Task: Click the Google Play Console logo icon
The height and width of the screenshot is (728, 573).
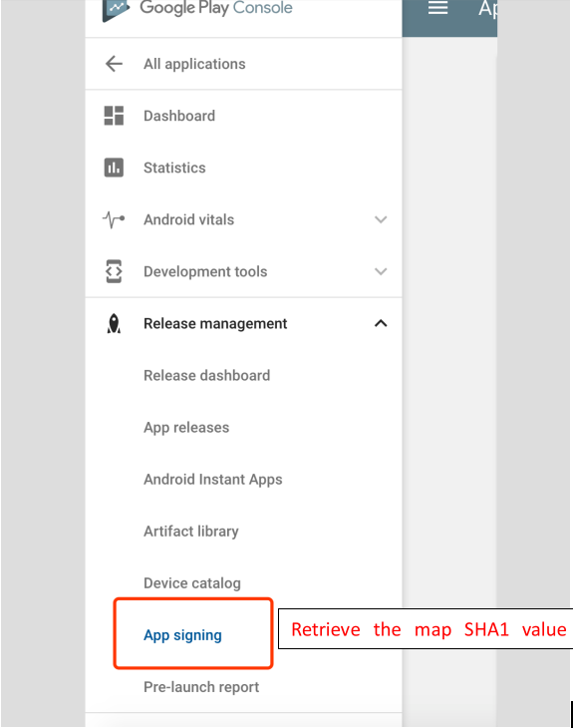Action: (x=116, y=9)
